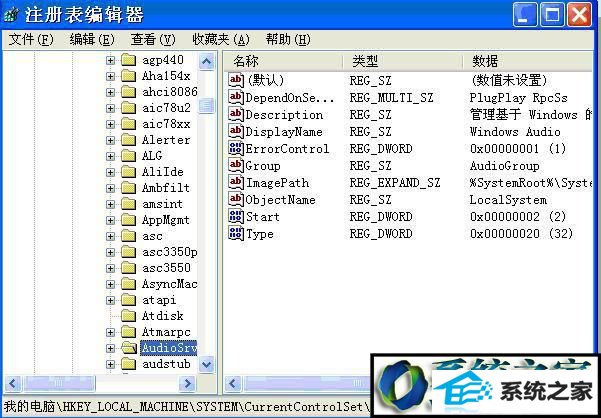Click the Aha154x folder icon
This screenshot has width=601, height=418.
pyautogui.click(x=128, y=76)
